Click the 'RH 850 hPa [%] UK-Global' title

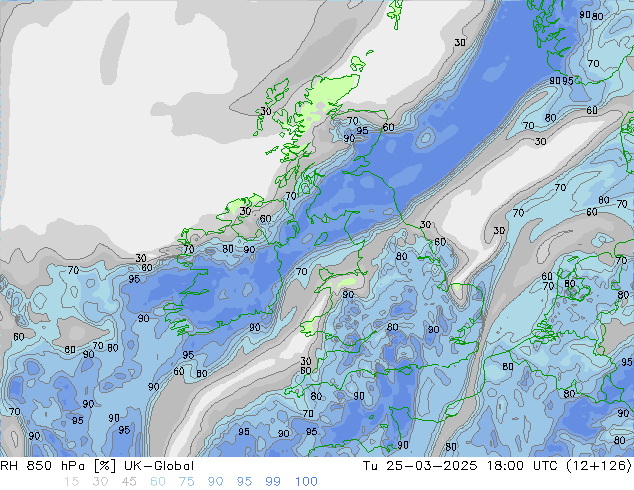[97, 466]
